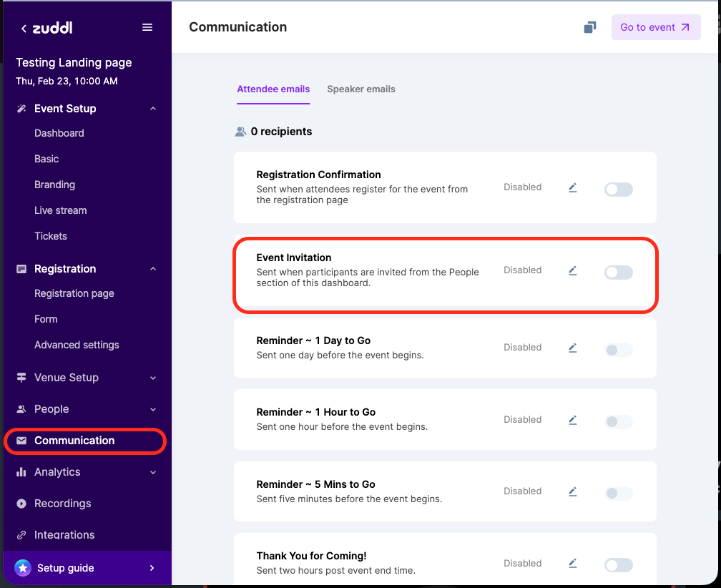Click the Setup guide star icon
Viewport: 721px width, 588px height.
point(23,568)
